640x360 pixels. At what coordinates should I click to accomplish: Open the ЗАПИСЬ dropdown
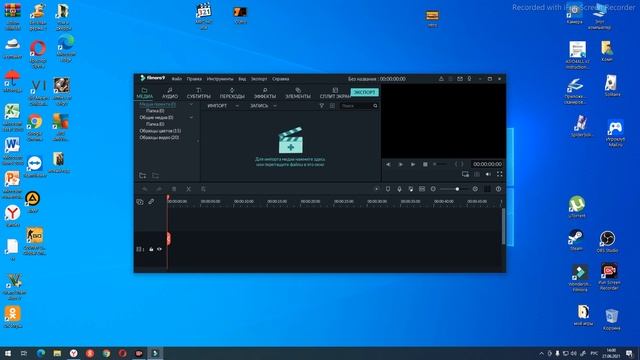(x=263, y=106)
